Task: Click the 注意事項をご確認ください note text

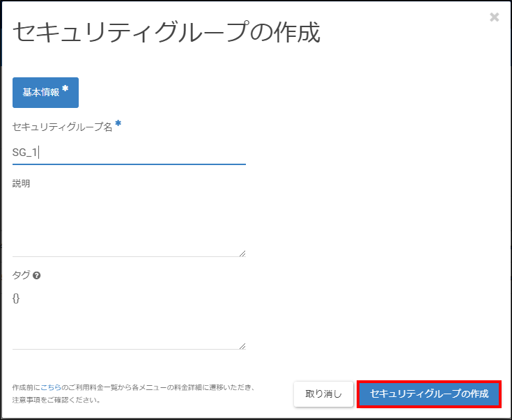Action: point(56,400)
